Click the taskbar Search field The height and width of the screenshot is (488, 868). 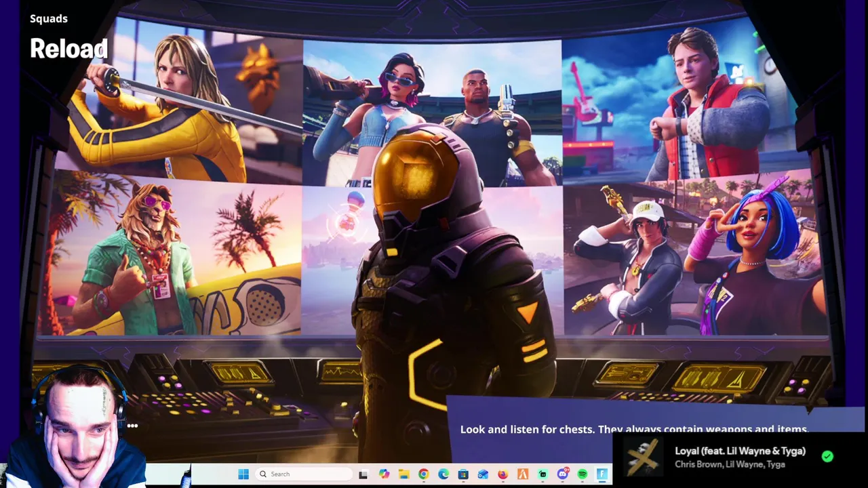(303, 474)
